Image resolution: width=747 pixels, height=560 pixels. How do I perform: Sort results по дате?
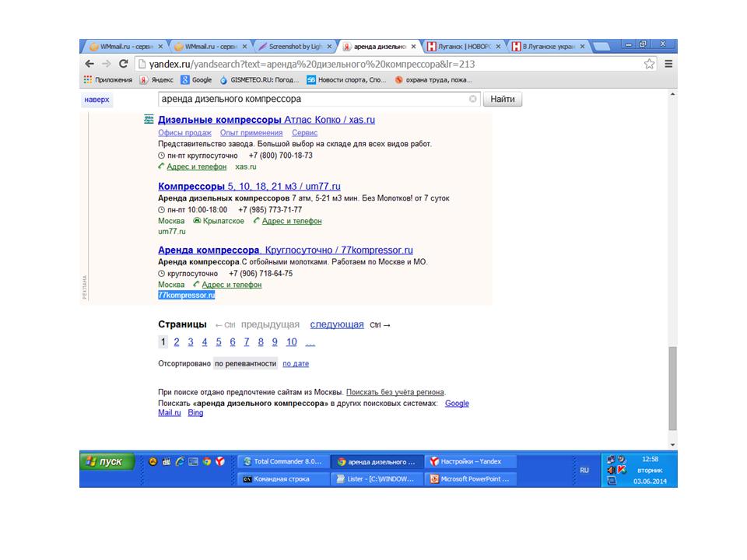coord(296,364)
